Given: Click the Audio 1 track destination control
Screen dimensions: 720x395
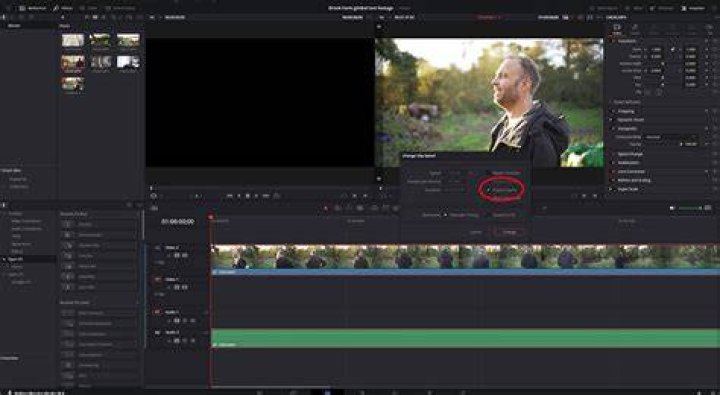Looking at the screenshot, I should (x=158, y=312).
